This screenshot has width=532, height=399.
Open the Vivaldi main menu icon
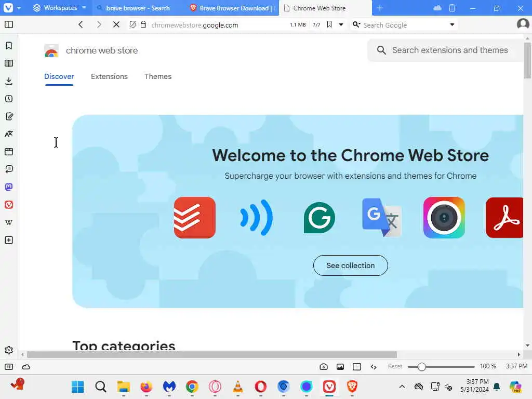click(x=8, y=7)
